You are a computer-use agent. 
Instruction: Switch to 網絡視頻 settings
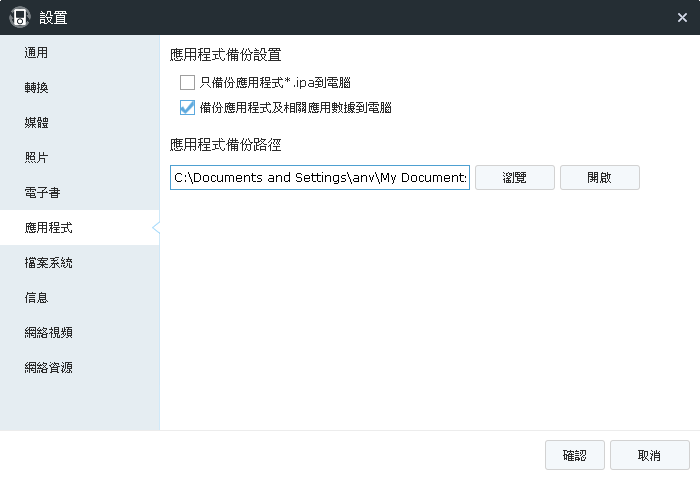point(49,332)
